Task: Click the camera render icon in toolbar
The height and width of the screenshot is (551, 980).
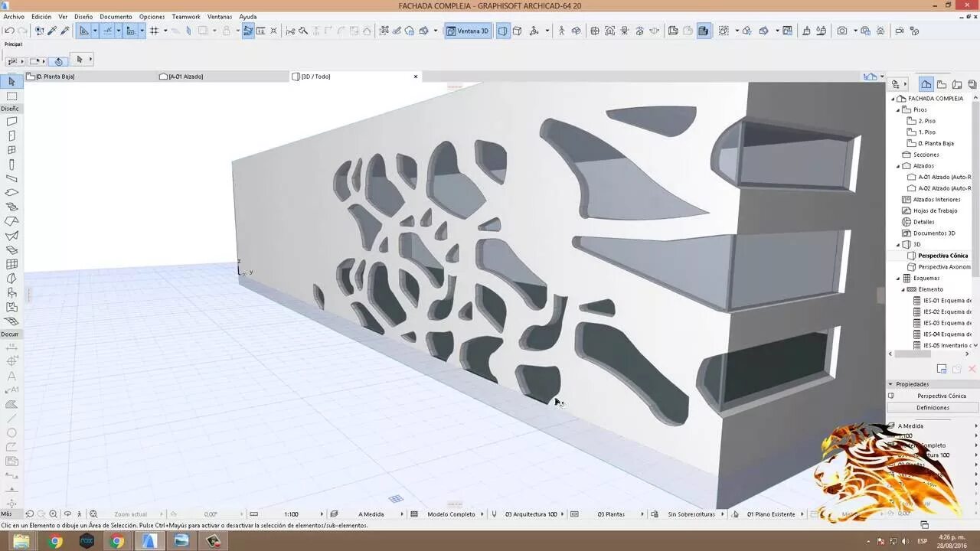Action: click(x=842, y=31)
